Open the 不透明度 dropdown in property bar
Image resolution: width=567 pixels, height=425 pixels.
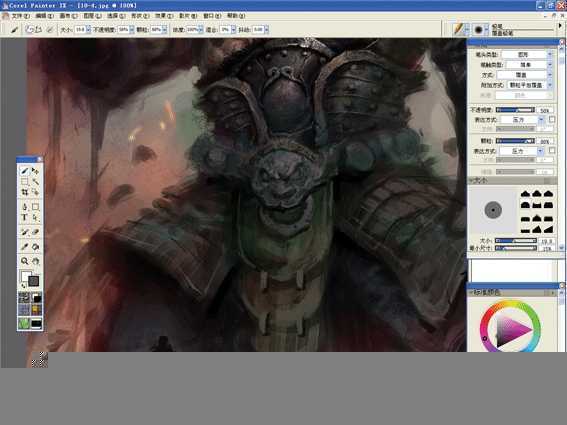click(132, 30)
